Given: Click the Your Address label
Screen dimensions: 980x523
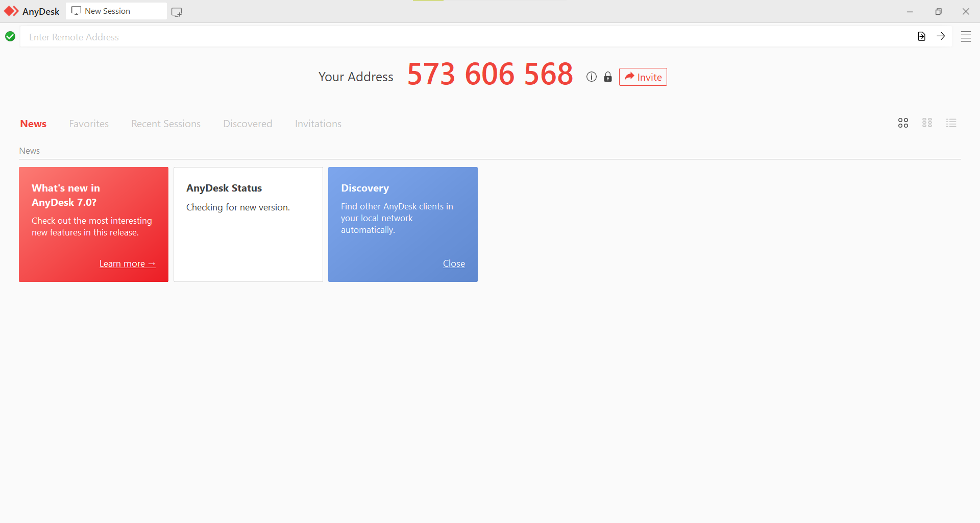Looking at the screenshot, I should tap(356, 77).
